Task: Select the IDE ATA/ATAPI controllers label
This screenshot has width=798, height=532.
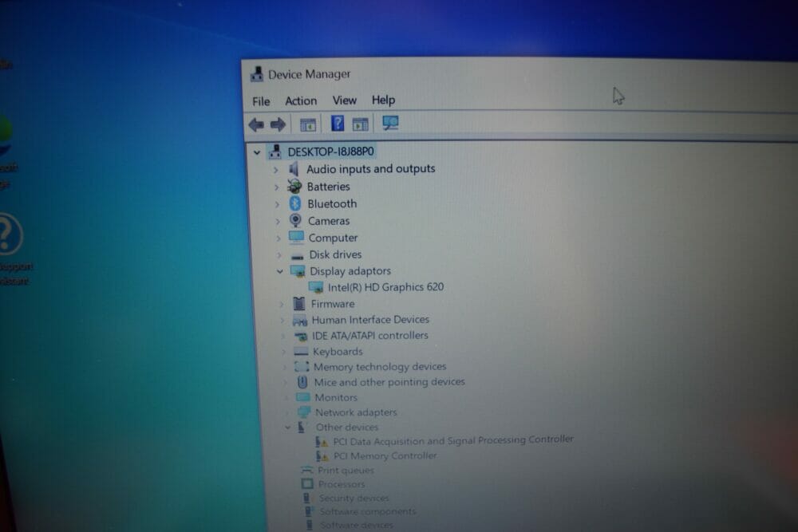Action: [370, 335]
